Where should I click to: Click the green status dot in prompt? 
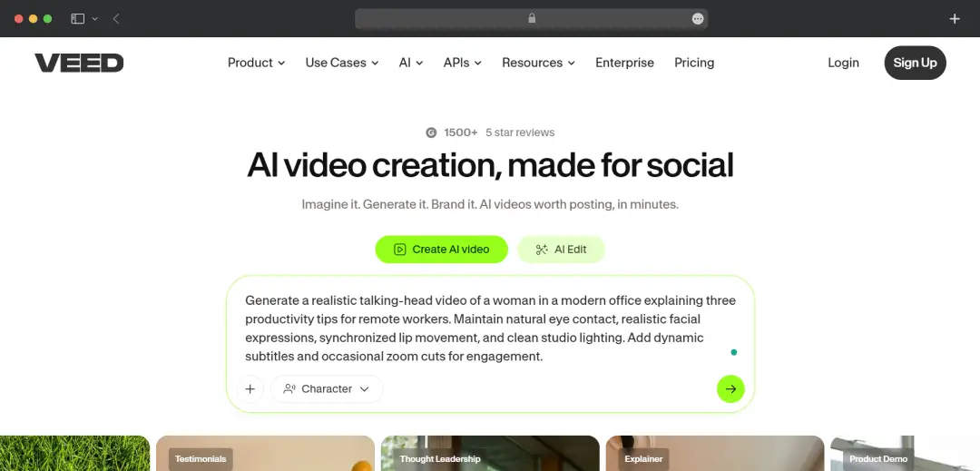pos(734,352)
